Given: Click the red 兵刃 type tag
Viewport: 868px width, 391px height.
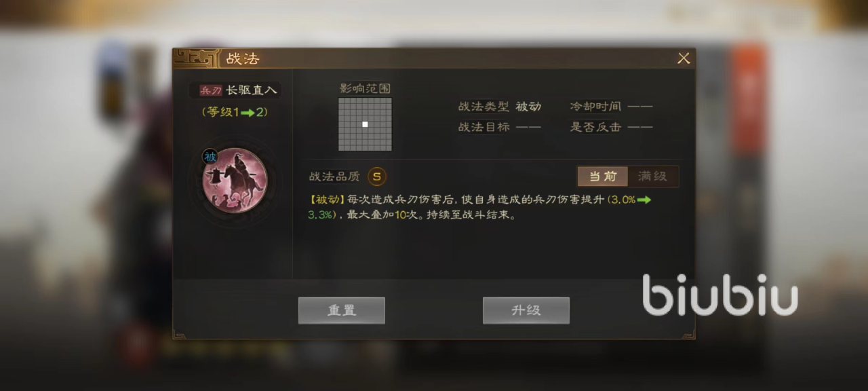Looking at the screenshot, I should tap(211, 90).
